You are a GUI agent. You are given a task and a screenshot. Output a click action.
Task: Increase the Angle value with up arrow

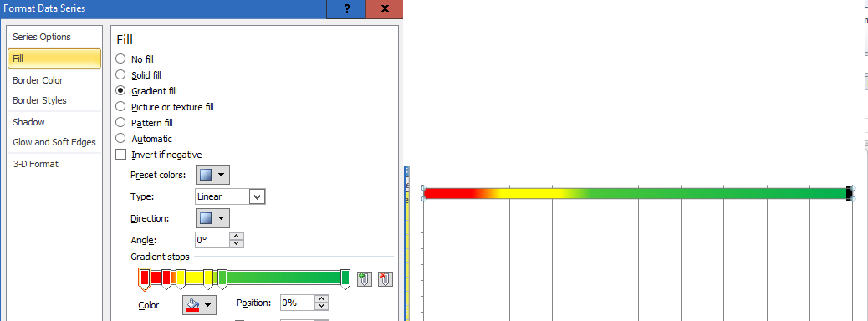[237, 237]
